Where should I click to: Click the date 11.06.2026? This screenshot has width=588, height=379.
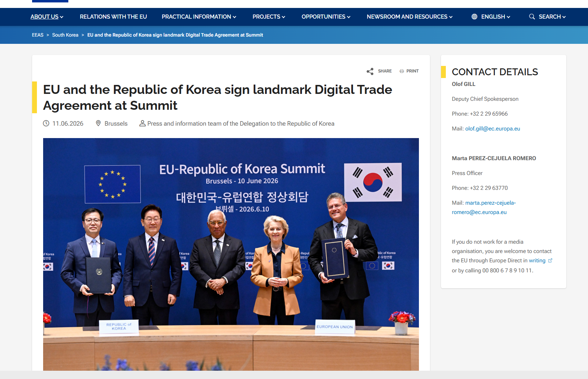pyautogui.click(x=68, y=124)
